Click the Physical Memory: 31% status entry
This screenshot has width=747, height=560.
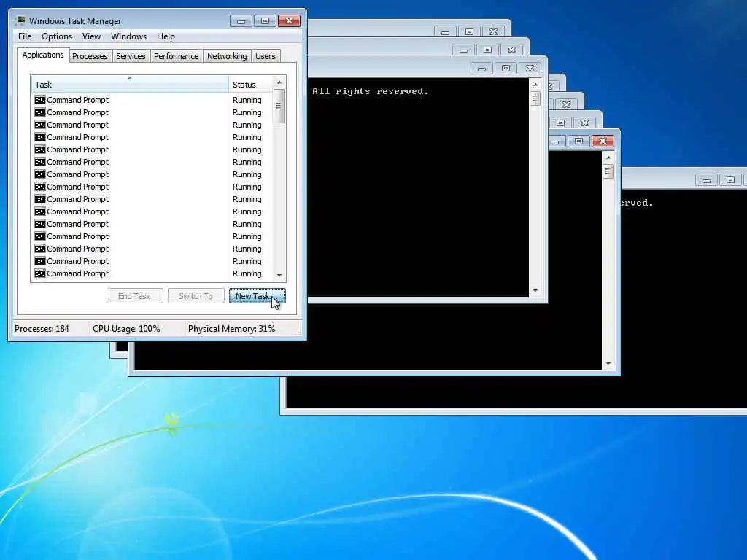pos(231,329)
